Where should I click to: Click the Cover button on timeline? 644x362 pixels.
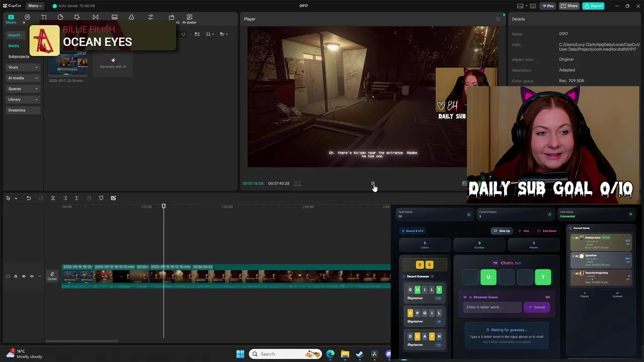click(x=52, y=276)
